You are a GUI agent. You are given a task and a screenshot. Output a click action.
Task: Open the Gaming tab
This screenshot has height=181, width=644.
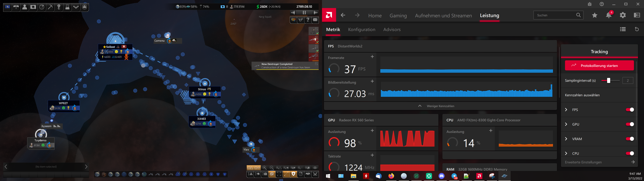coord(398,15)
